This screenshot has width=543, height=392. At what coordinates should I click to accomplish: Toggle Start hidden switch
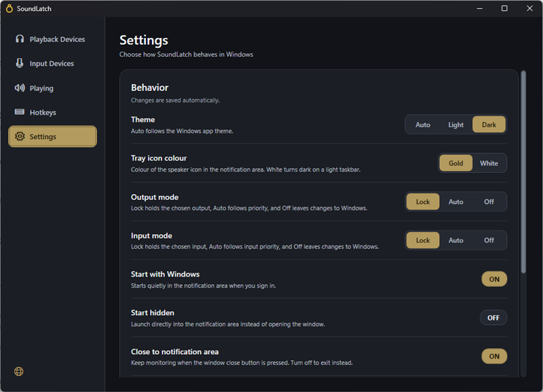tap(493, 317)
